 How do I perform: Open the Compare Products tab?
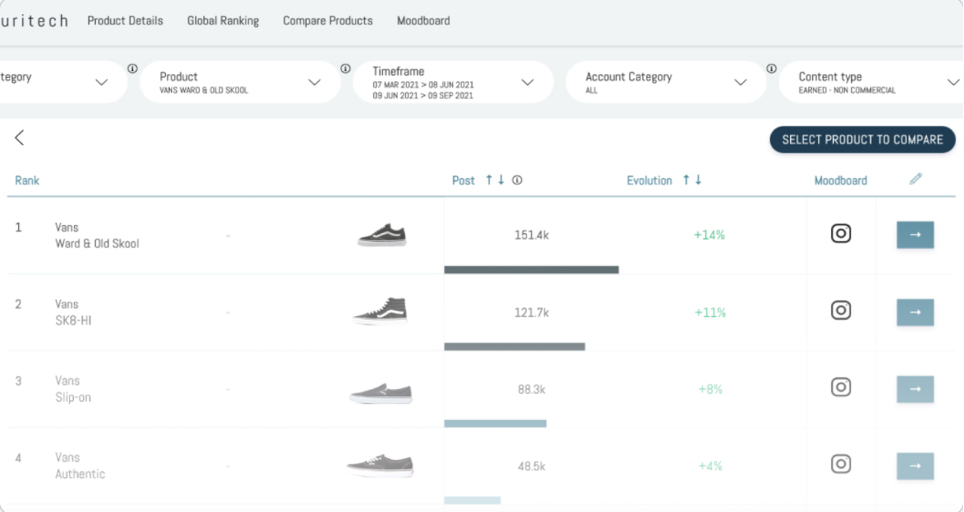click(327, 20)
